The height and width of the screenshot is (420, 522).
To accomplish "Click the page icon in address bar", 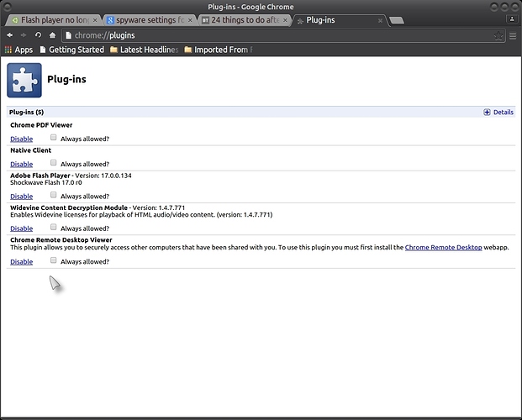I will (x=68, y=35).
